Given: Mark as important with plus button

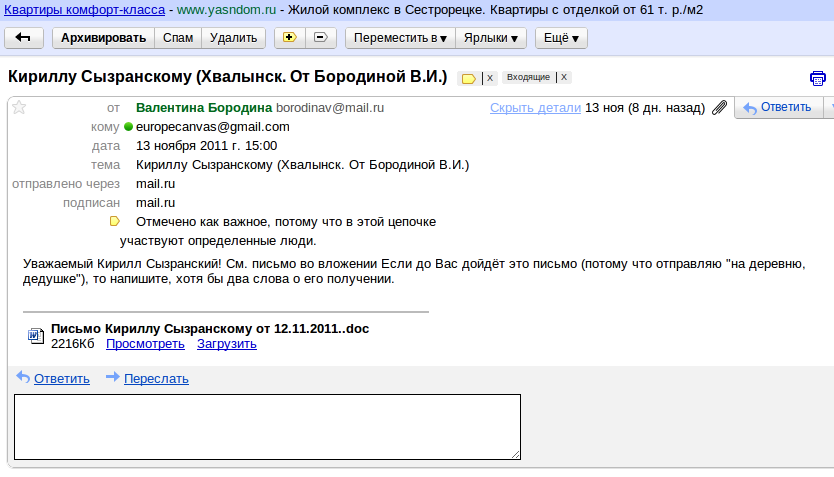Looking at the screenshot, I should pyautogui.click(x=290, y=38).
